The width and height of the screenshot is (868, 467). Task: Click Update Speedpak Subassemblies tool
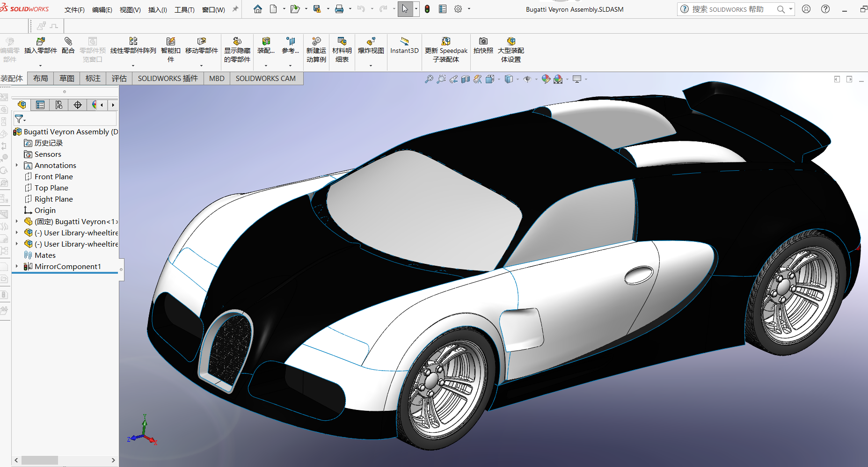coord(446,50)
